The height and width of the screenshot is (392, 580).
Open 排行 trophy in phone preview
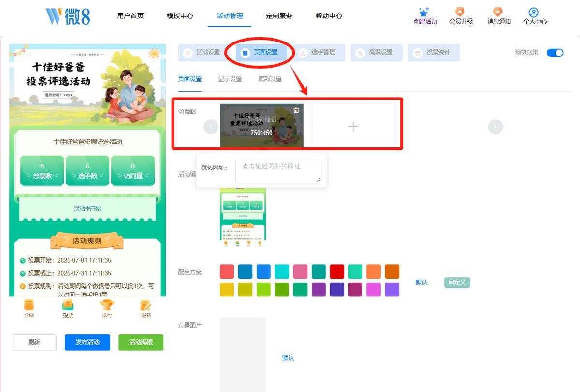[107, 308]
